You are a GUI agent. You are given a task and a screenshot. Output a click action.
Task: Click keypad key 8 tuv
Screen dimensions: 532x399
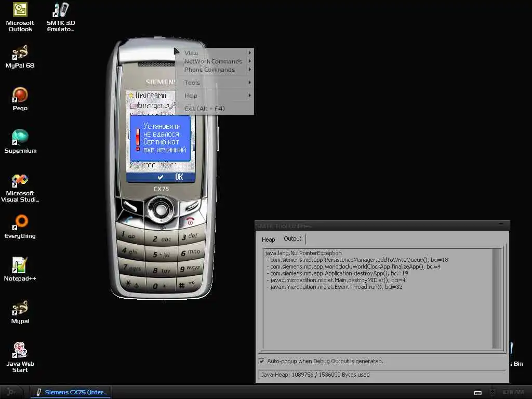(x=161, y=270)
